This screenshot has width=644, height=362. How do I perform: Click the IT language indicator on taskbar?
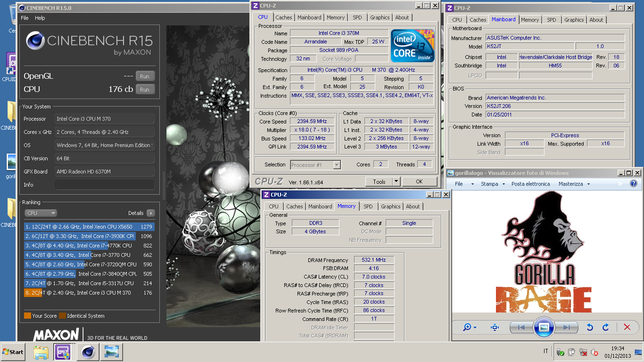click(x=546, y=352)
